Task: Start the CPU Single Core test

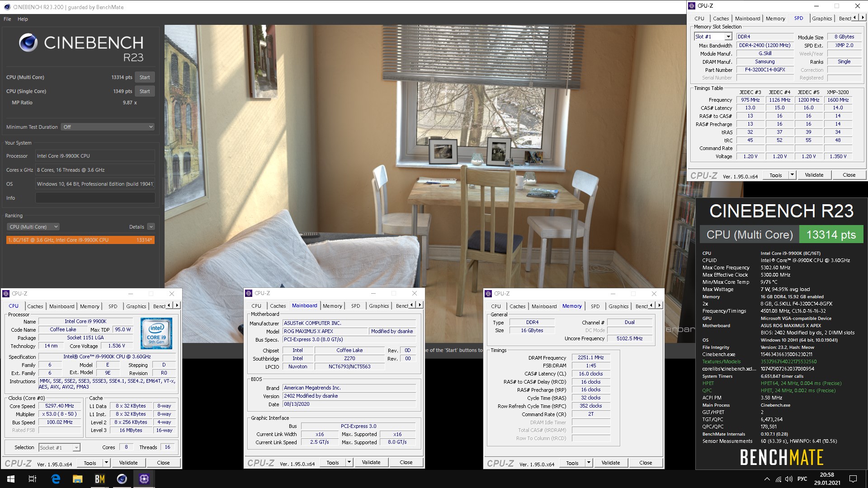Action: click(145, 91)
